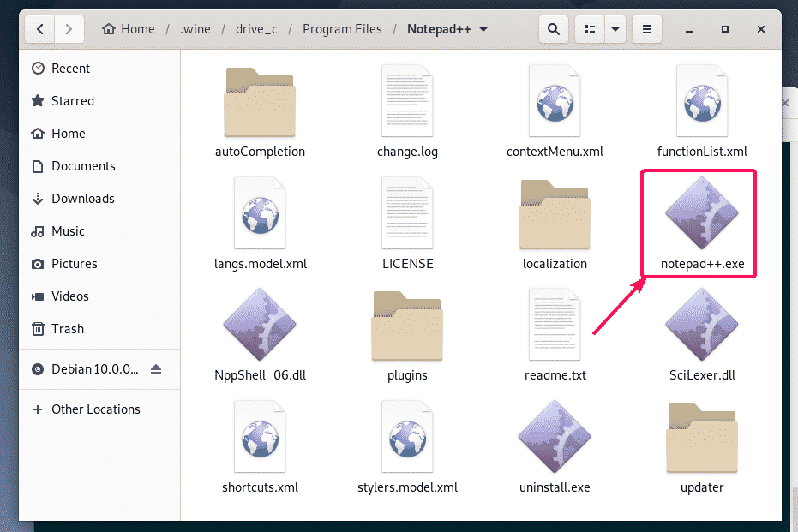Viewport: 798px width, 532px height.
Task: Open view options dropdown arrow
Action: click(x=615, y=29)
